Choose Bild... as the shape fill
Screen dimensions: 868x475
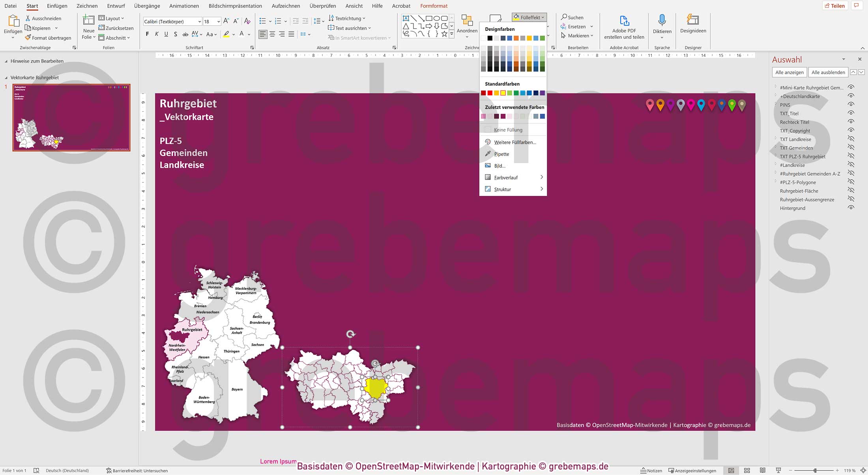point(500,165)
